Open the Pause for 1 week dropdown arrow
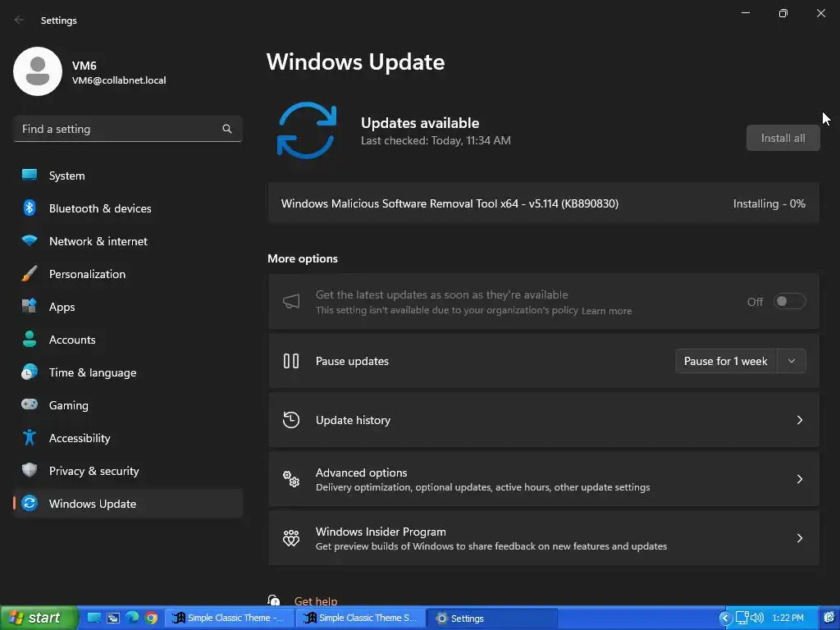Viewport: 840px width, 630px height. coord(792,361)
